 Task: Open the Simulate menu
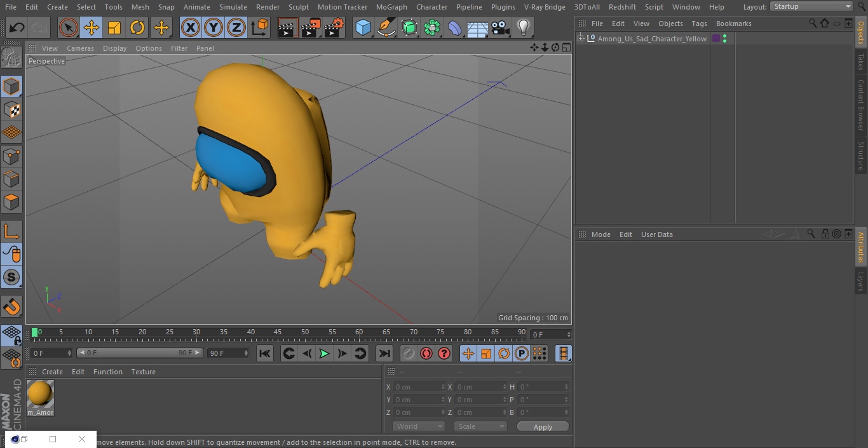point(233,7)
